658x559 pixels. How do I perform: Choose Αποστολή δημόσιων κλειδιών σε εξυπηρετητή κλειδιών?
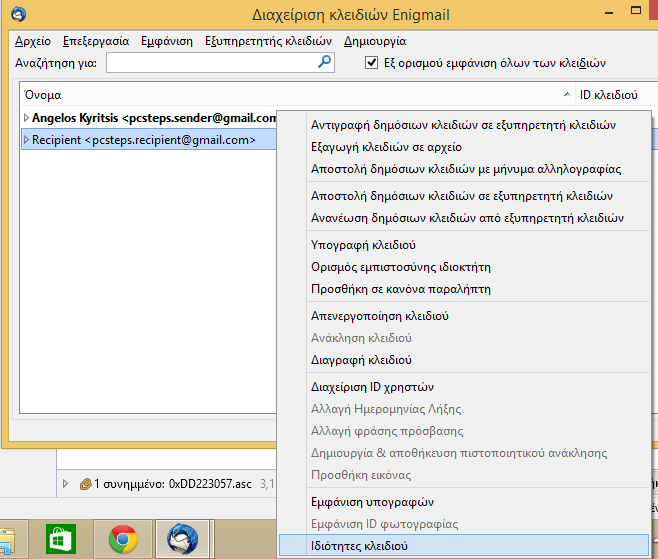(464, 196)
